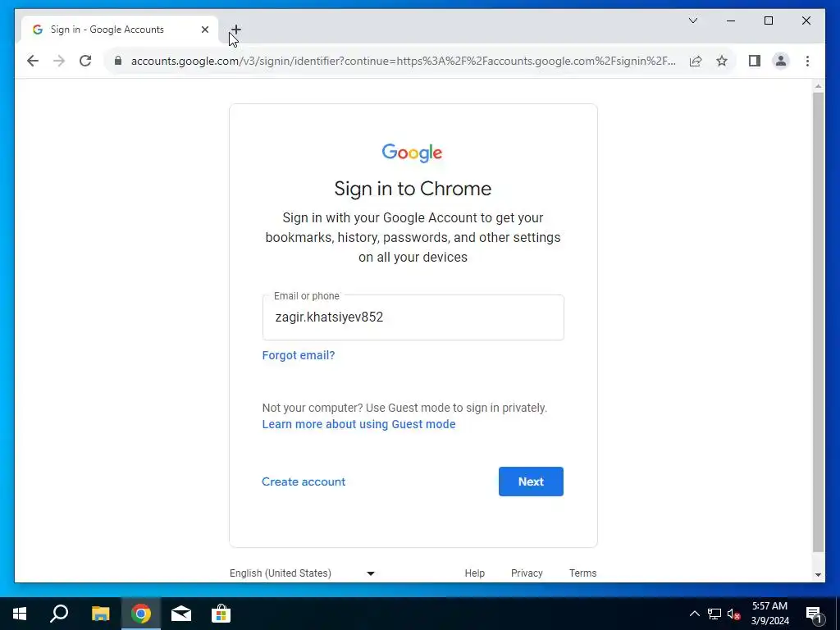Go back using the browser back arrow
This screenshot has height=630, width=840.
click(x=33, y=61)
